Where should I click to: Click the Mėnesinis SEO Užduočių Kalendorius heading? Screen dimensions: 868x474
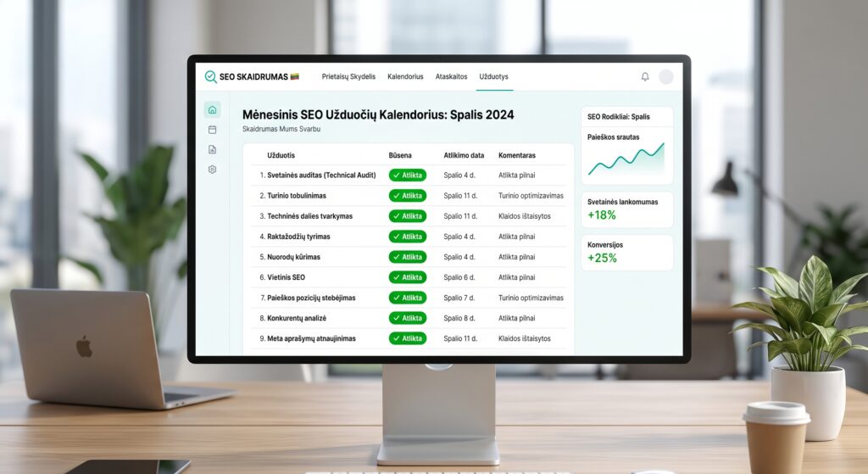[x=378, y=115]
